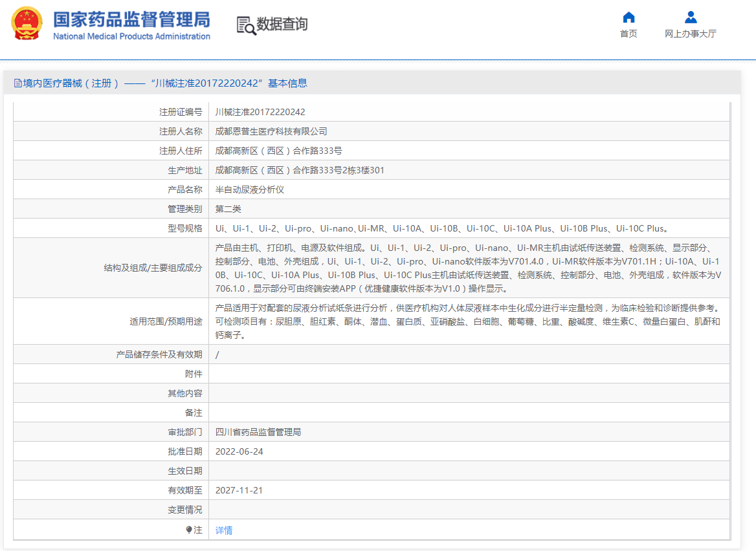Click the 管理类别 value 第二类
The image size is (756, 551).
(x=228, y=209)
